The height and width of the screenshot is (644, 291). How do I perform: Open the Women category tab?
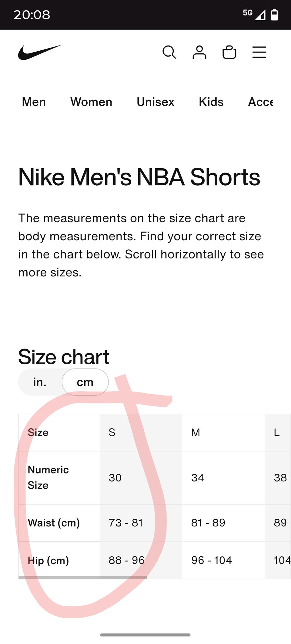(91, 102)
